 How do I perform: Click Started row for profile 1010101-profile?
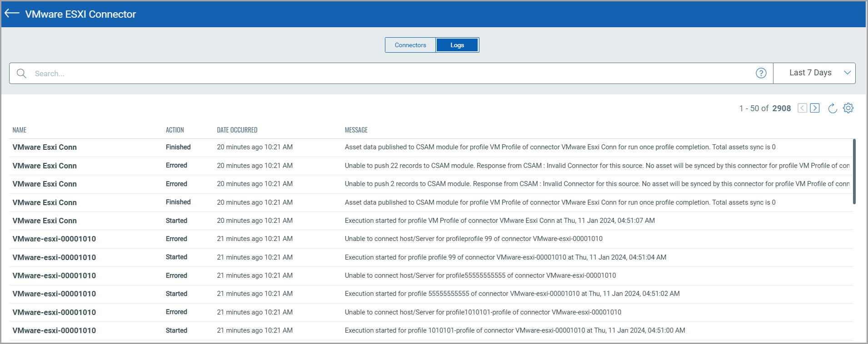(x=514, y=330)
